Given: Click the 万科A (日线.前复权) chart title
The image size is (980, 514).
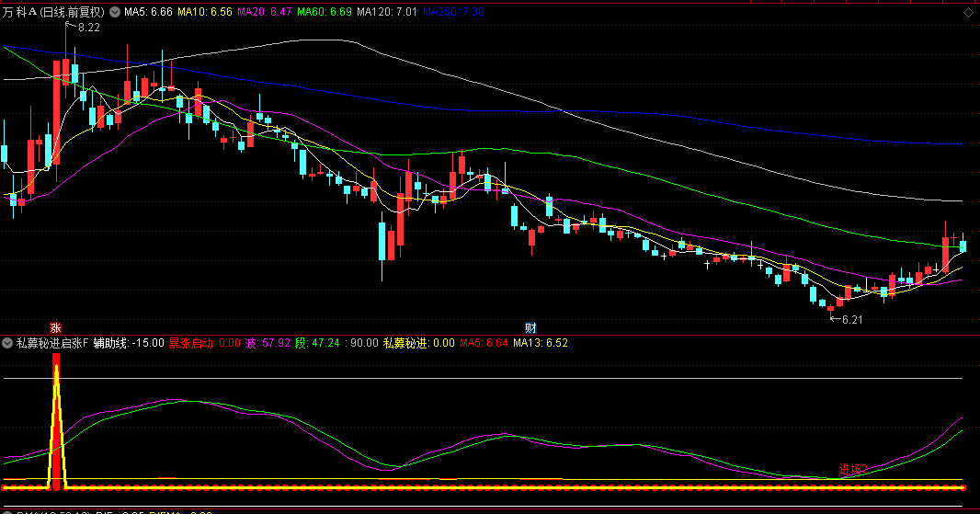Looking at the screenshot, I should [x=54, y=12].
